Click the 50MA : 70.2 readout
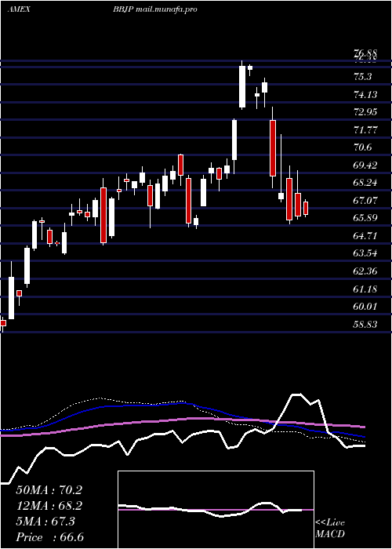Screen dimensions: 392x549 point(49,490)
